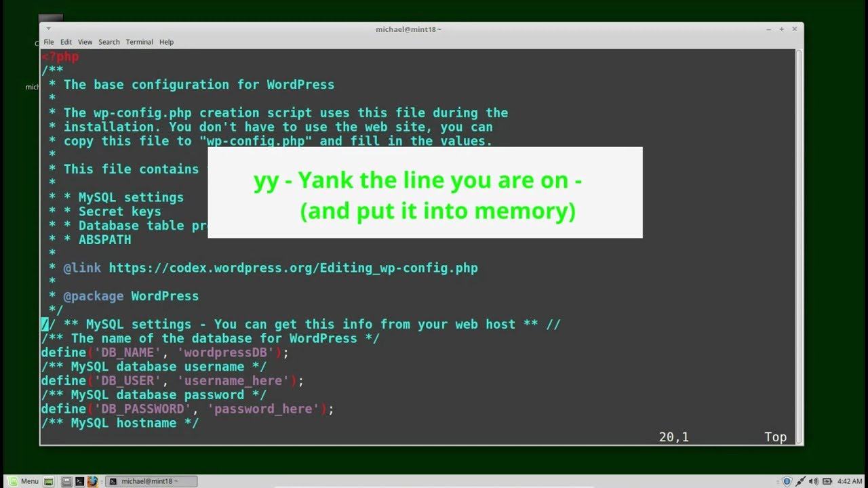
Task: Open the Edit menu
Action: coord(66,42)
